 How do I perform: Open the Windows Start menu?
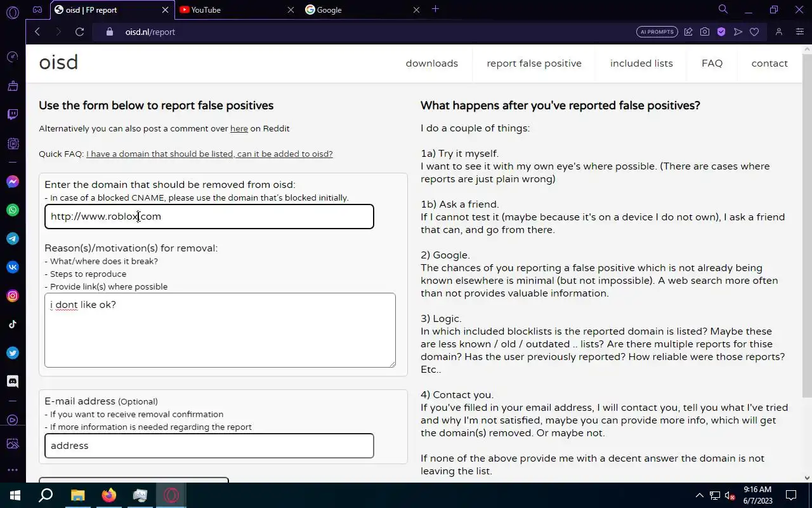tap(15, 495)
